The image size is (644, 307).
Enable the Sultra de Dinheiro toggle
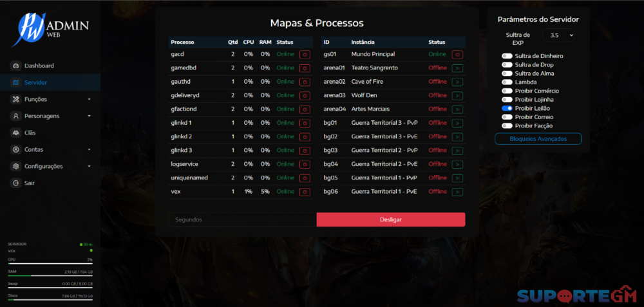click(x=507, y=56)
